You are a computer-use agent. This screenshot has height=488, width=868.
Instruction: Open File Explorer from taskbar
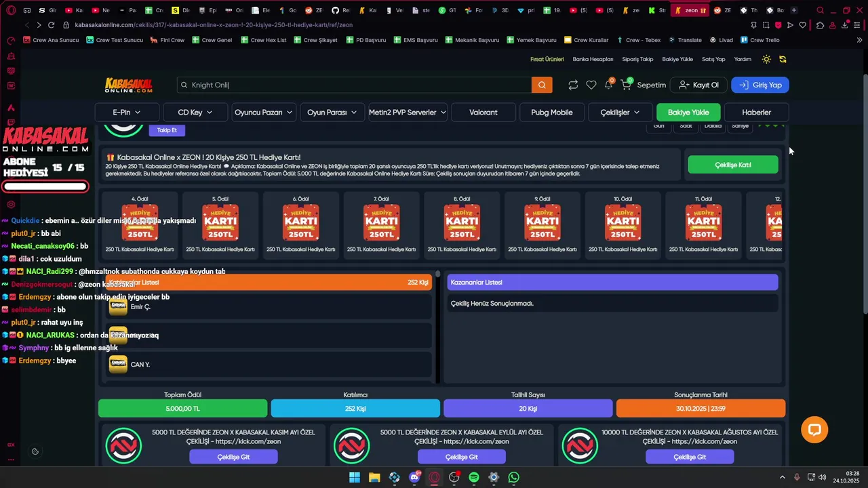[374, 477]
